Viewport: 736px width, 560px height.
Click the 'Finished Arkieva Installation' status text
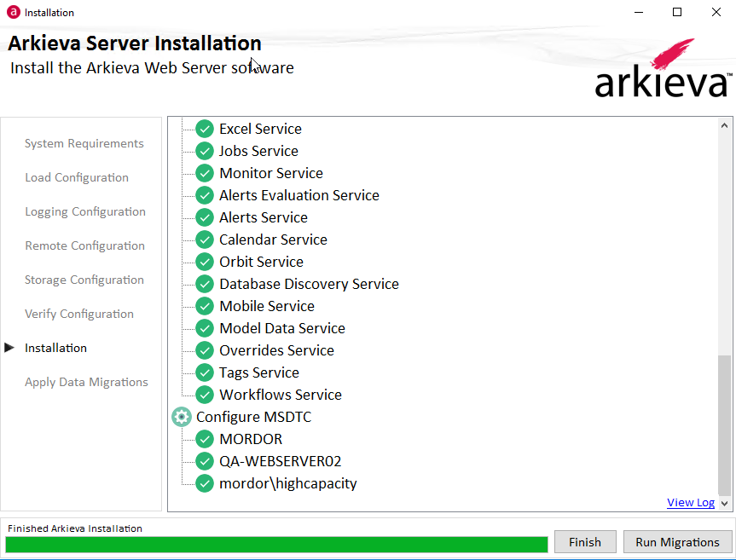(75, 528)
